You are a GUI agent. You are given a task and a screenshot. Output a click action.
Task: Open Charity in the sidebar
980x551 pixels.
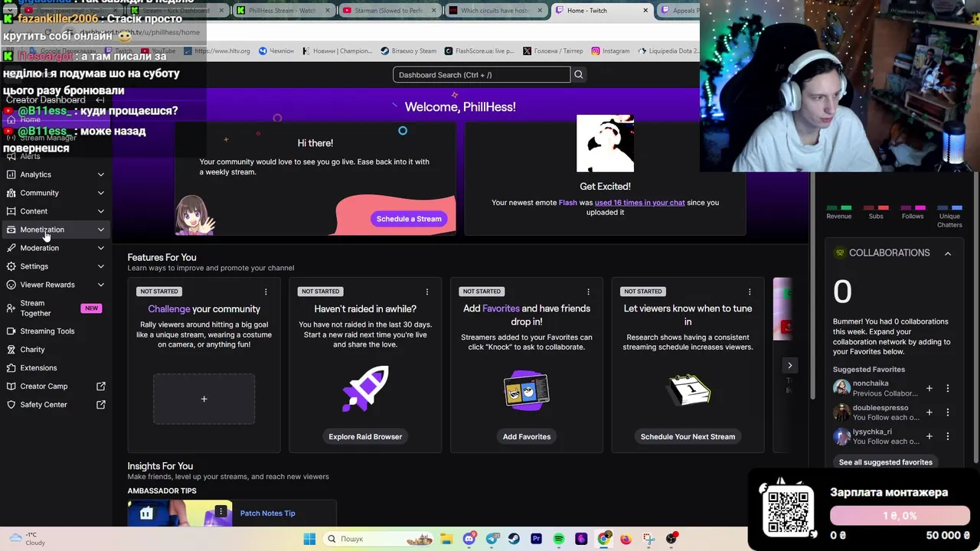click(32, 350)
